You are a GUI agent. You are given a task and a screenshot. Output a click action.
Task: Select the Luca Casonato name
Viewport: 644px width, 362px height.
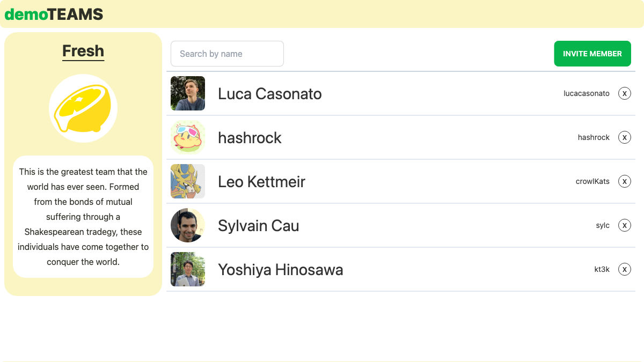(270, 93)
